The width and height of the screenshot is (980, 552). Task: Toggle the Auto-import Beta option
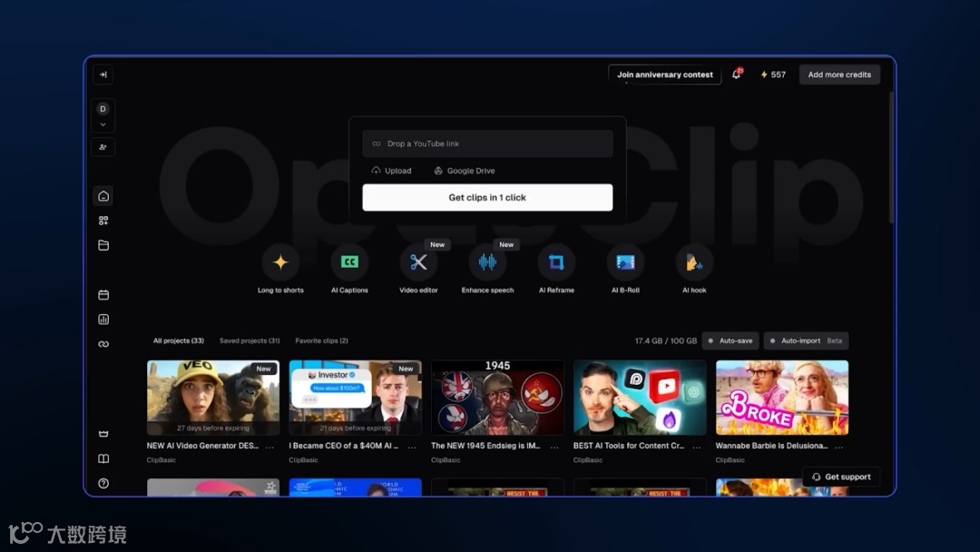(x=807, y=340)
